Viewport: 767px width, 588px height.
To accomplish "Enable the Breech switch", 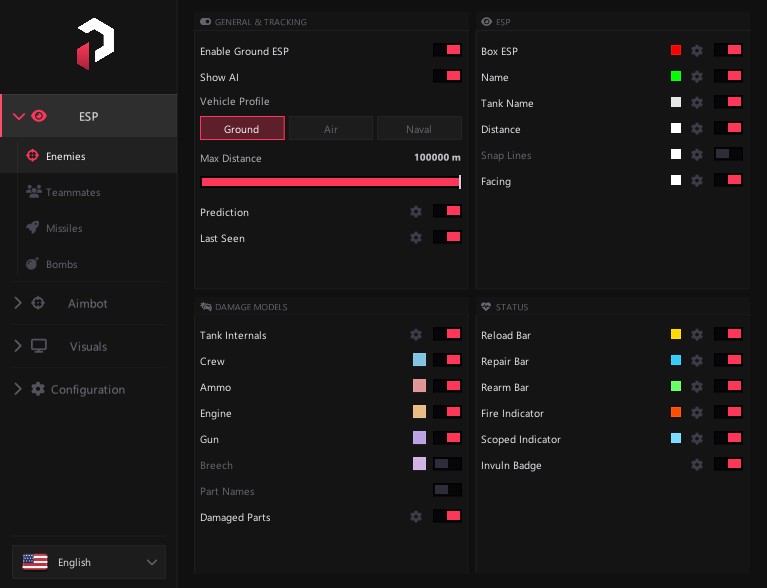I will 447,464.
